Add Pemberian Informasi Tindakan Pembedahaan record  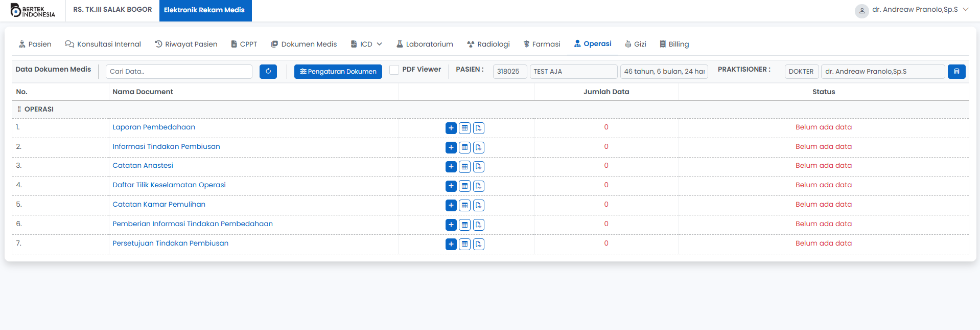(451, 225)
